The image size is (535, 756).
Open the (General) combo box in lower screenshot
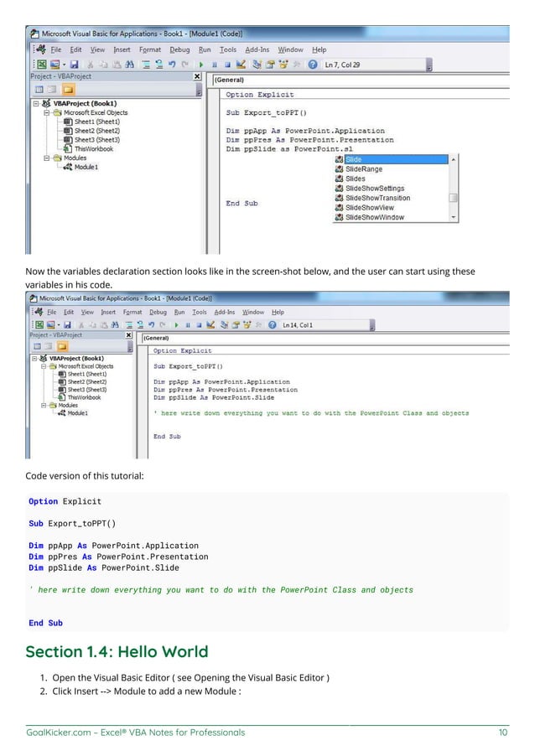[x=325, y=338]
